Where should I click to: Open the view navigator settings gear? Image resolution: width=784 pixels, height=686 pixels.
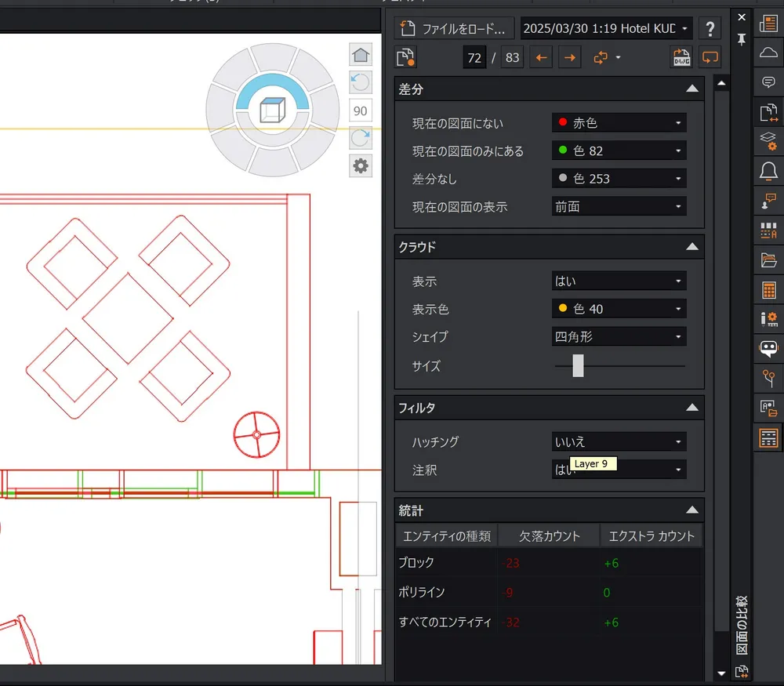tap(360, 166)
